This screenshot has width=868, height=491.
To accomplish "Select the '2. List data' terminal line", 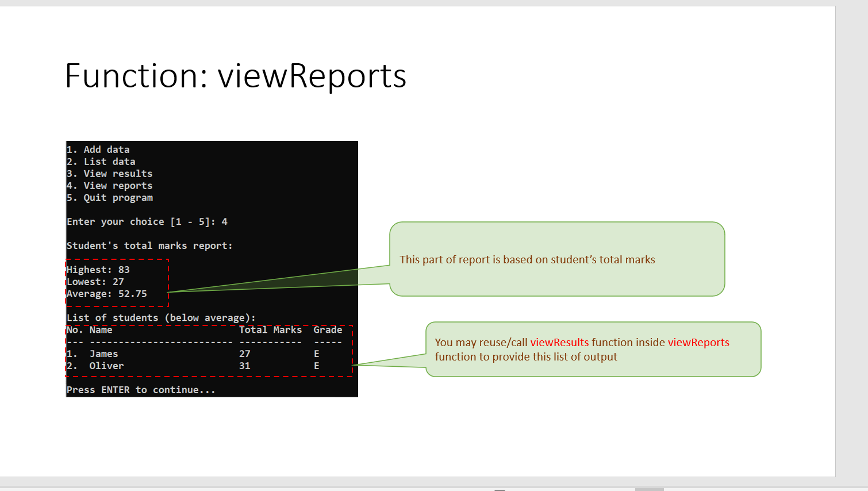I will pos(101,162).
